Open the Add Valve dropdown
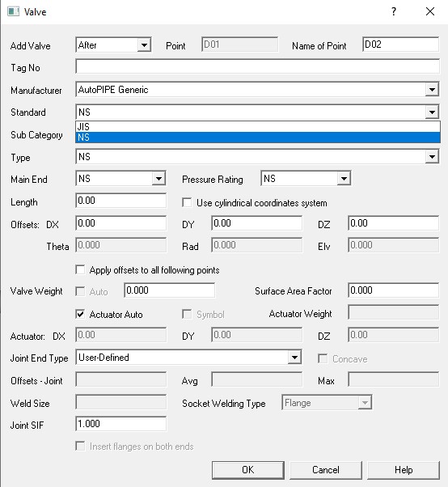 pyautogui.click(x=144, y=45)
